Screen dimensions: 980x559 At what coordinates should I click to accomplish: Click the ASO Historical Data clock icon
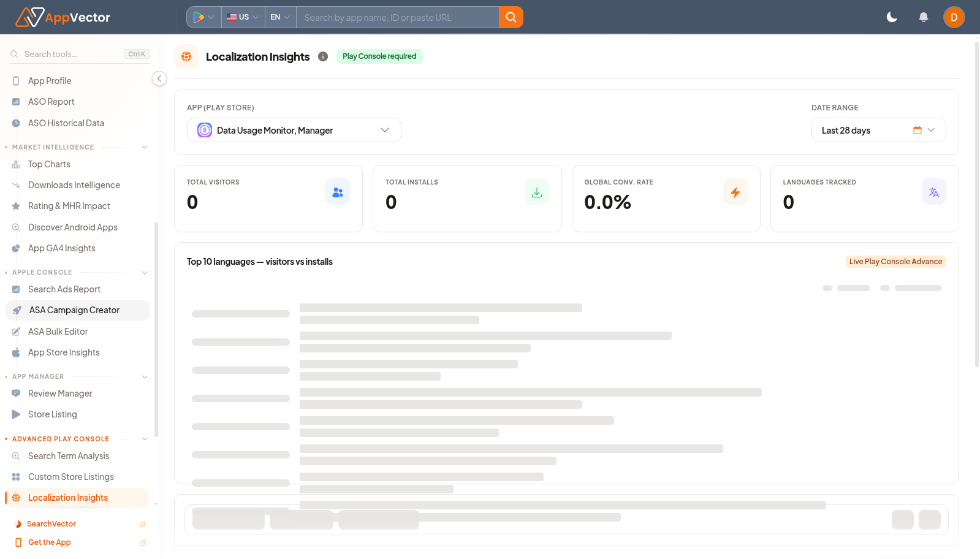click(x=16, y=123)
